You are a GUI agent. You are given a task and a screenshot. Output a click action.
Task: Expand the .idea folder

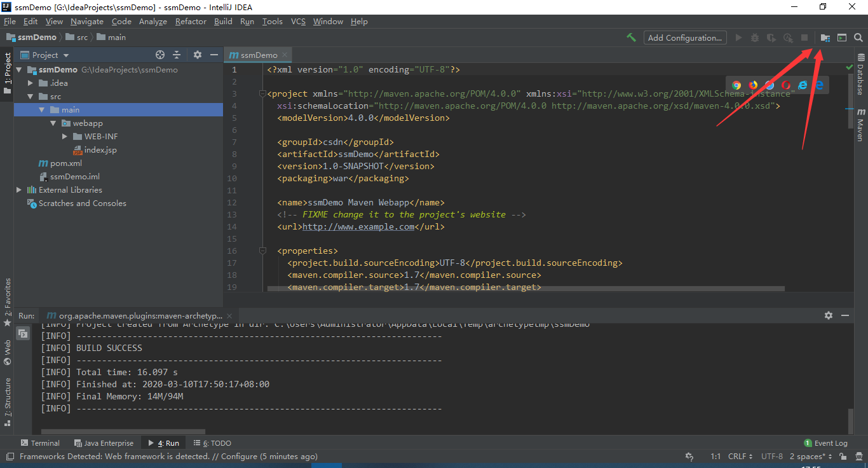point(31,83)
